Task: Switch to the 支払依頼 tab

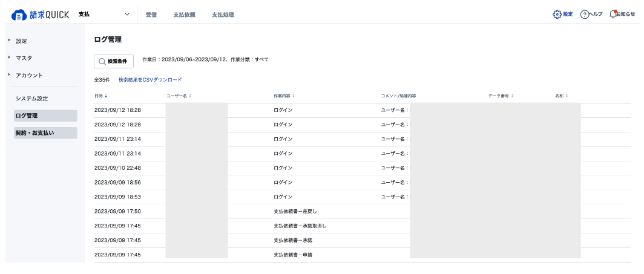Action: (x=184, y=15)
